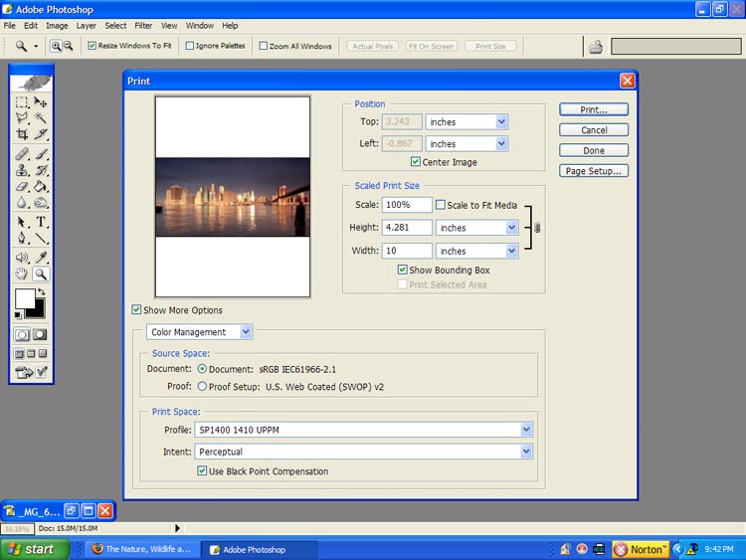746x560 pixels.
Task: Select the Line tool
Action: tap(41, 238)
